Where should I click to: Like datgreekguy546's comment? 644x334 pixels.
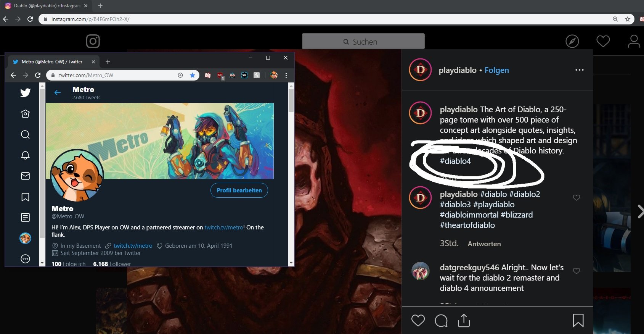(576, 271)
